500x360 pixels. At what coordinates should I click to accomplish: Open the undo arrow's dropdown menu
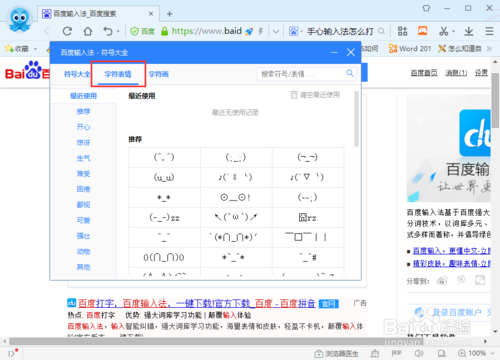pos(118,32)
